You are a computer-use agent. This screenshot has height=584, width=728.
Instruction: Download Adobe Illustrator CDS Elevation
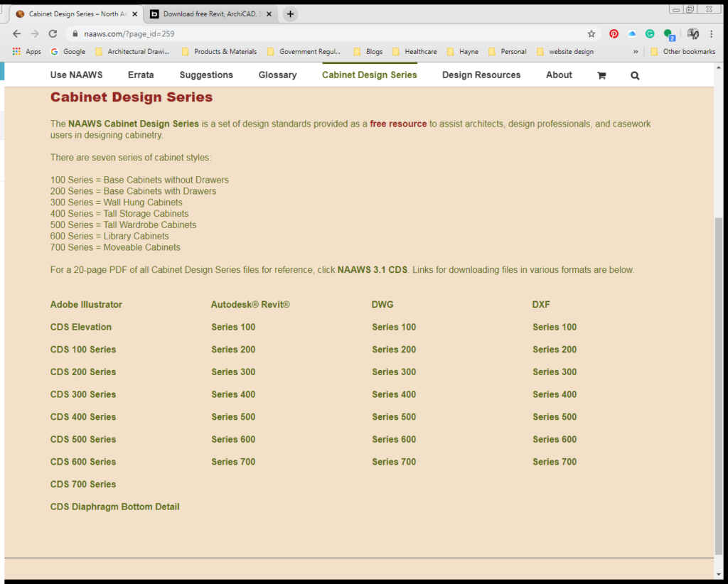[x=81, y=327]
